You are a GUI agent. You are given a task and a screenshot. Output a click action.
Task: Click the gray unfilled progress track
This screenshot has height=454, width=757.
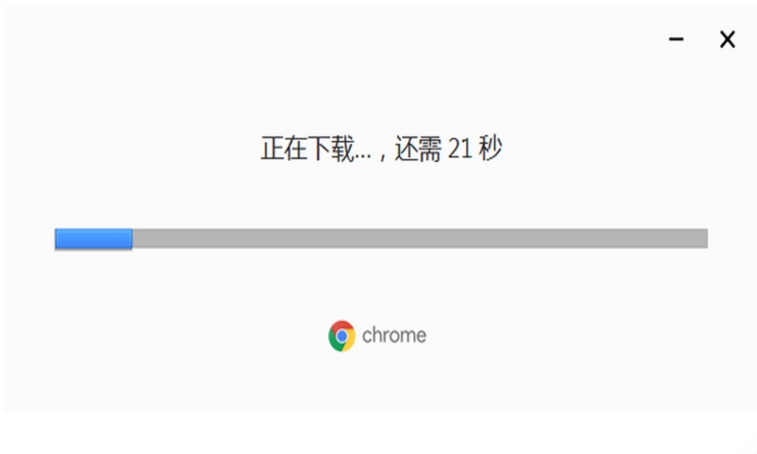pyautogui.click(x=420, y=239)
